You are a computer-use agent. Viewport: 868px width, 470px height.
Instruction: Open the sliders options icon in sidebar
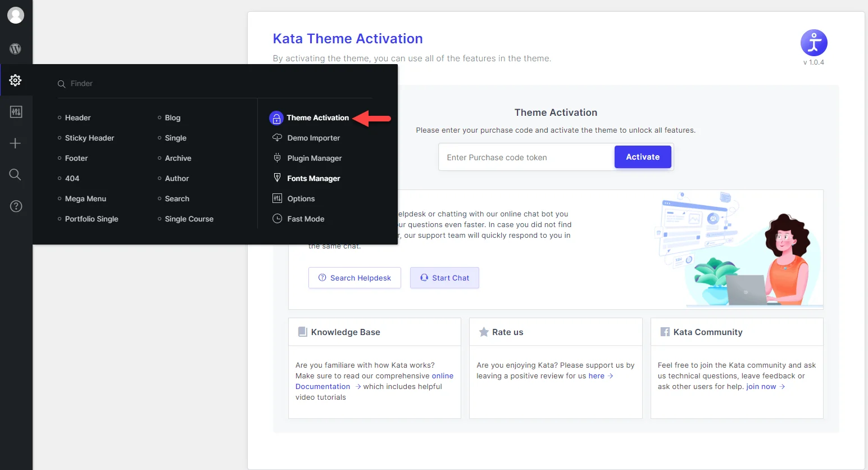point(16,112)
